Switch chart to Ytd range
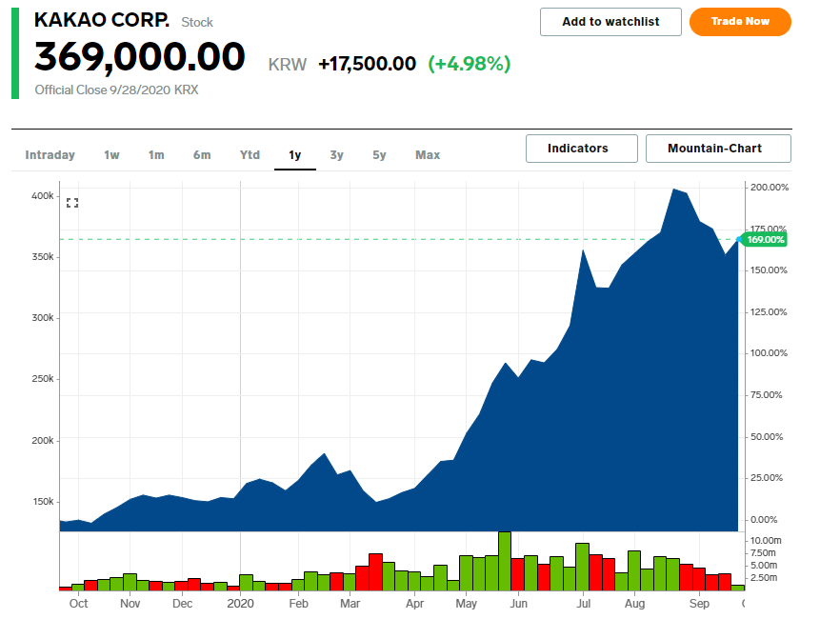The image size is (840, 639). coord(250,155)
